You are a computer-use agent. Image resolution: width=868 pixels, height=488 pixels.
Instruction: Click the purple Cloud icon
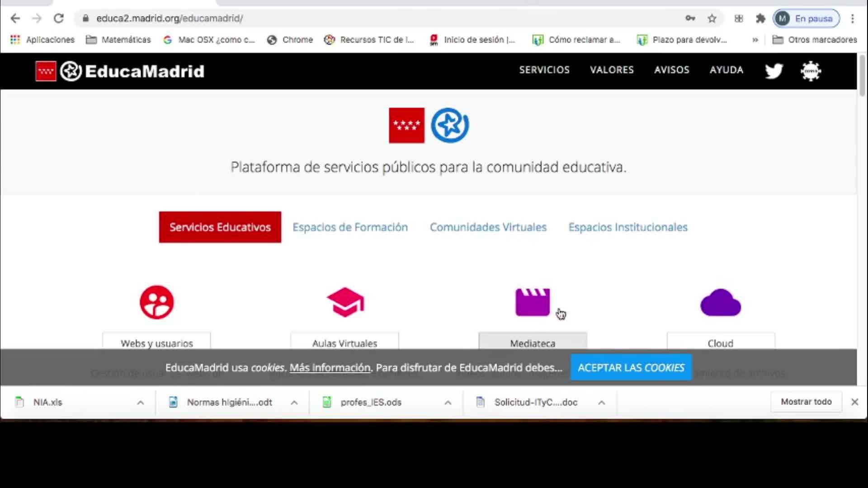coord(720,303)
